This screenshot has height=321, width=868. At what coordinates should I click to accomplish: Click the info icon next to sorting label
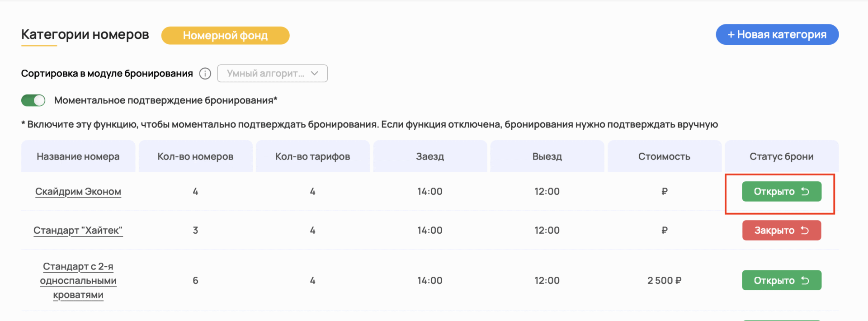pos(205,74)
